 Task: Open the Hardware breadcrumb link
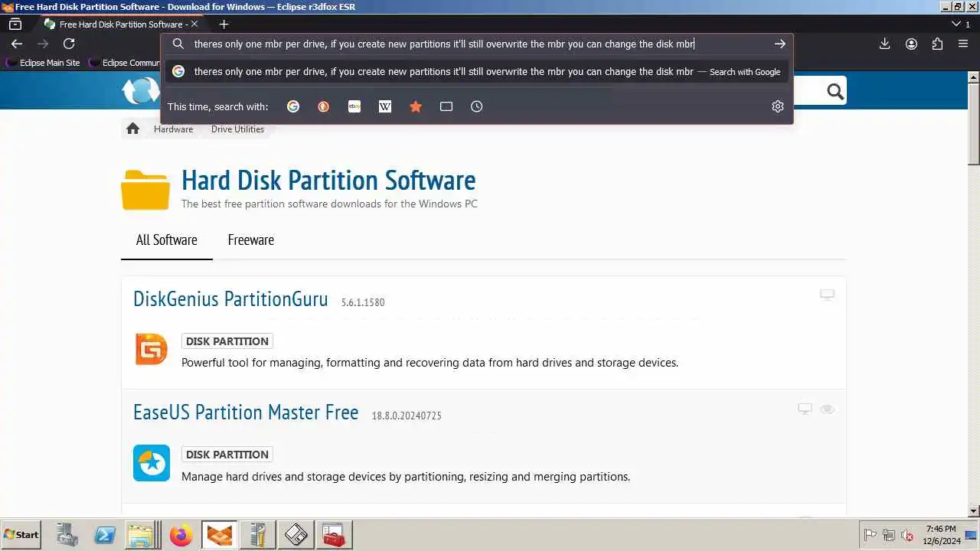[173, 129]
